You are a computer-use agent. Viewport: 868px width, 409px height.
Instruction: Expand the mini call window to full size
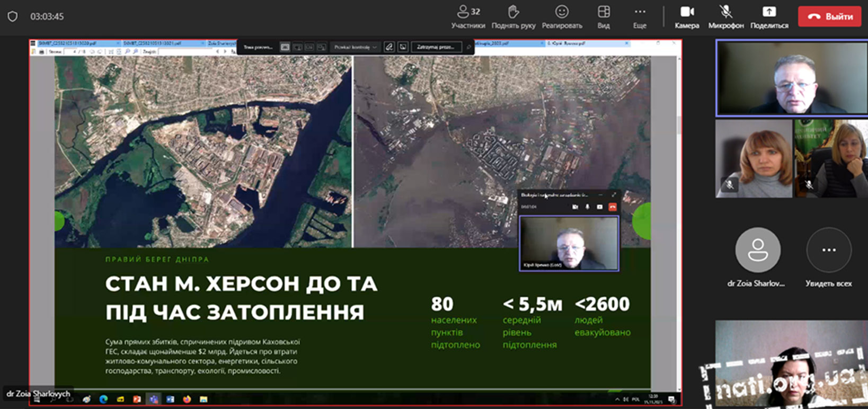[614, 195]
